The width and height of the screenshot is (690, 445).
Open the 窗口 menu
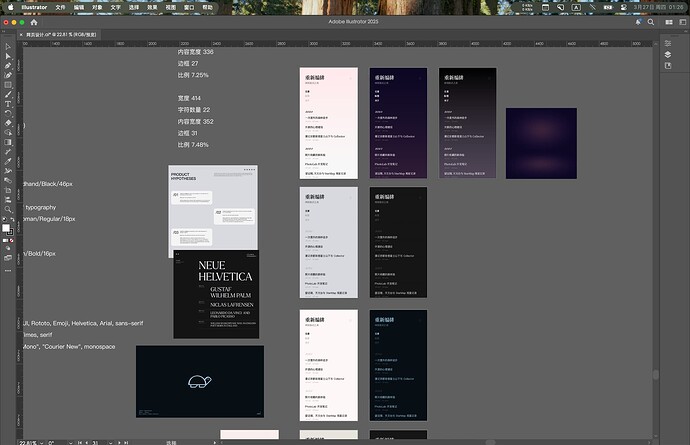click(x=189, y=7)
